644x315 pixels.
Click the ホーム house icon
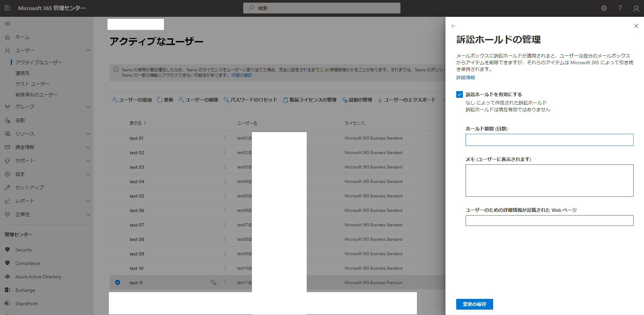click(x=7, y=37)
